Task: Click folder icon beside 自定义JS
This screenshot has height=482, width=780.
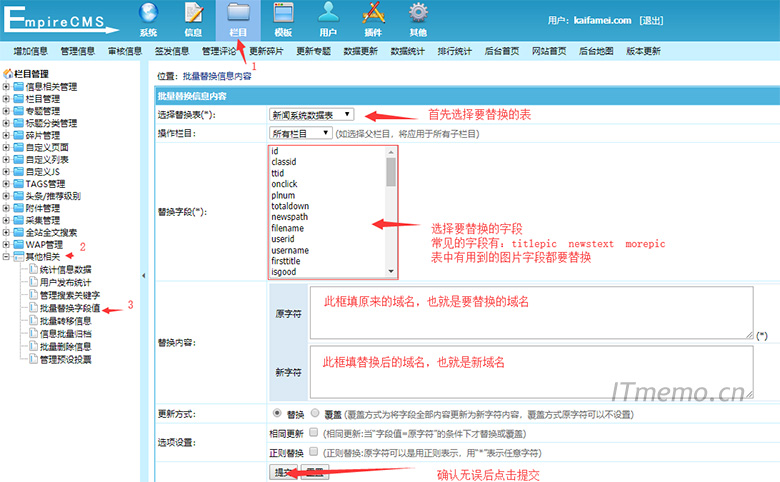Action: click(18, 172)
